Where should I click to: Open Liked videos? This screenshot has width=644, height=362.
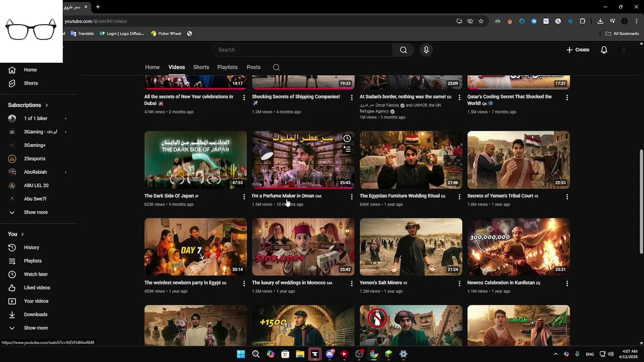click(38, 288)
